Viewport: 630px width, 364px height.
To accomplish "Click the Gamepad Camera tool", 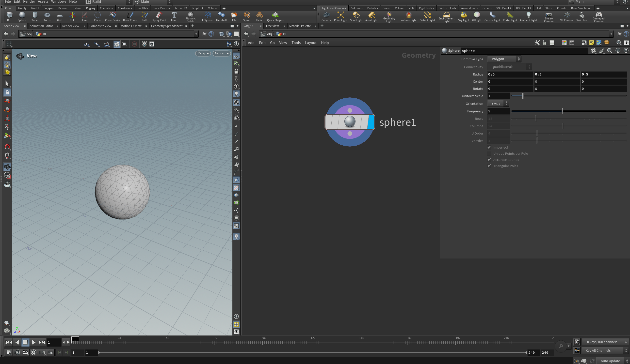I will click(x=598, y=16).
